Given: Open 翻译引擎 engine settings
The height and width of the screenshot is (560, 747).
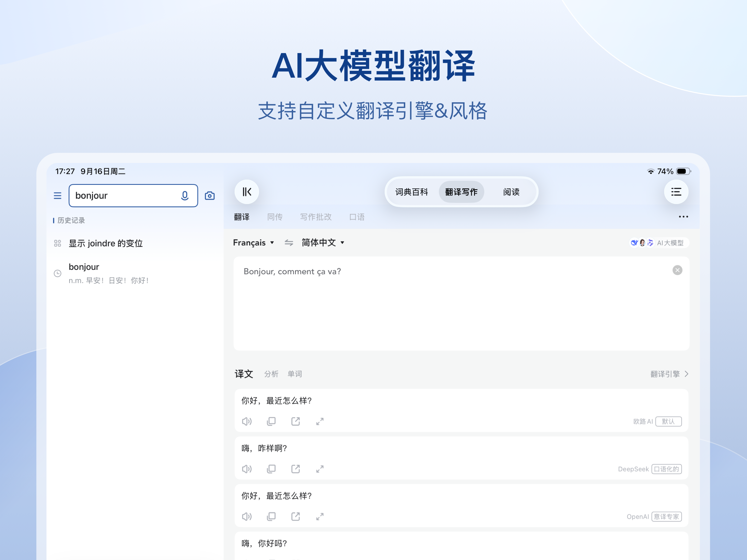Looking at the screenshot, I should coord(669,374).
